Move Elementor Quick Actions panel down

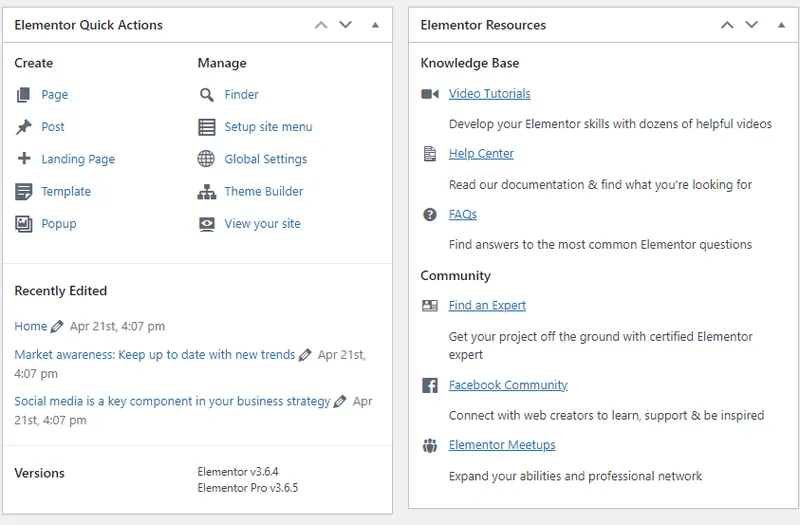(x=345, y=24)
